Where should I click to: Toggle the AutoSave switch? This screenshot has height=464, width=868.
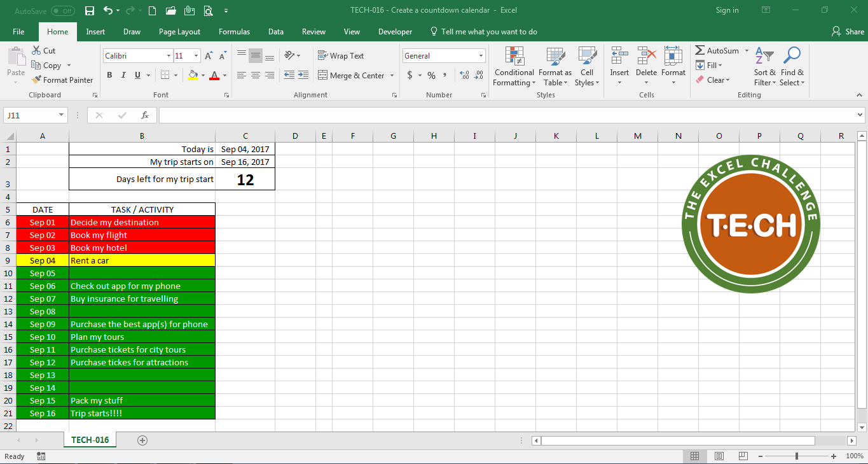coord(62,10)
